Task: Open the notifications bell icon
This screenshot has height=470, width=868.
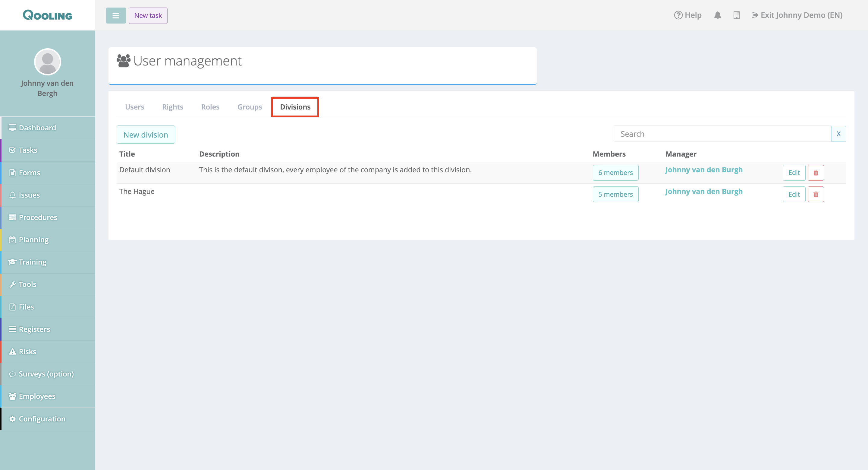Action: pos(717,15)
